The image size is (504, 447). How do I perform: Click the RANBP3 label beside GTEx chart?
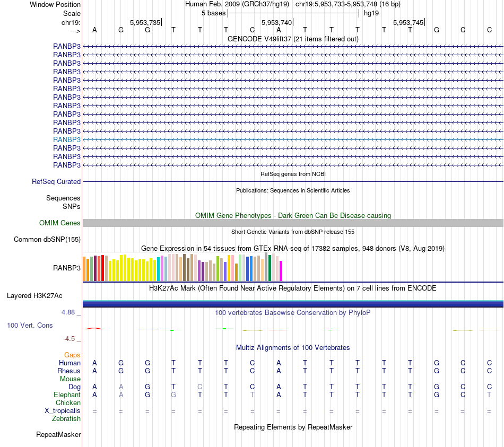coord(67,268)
